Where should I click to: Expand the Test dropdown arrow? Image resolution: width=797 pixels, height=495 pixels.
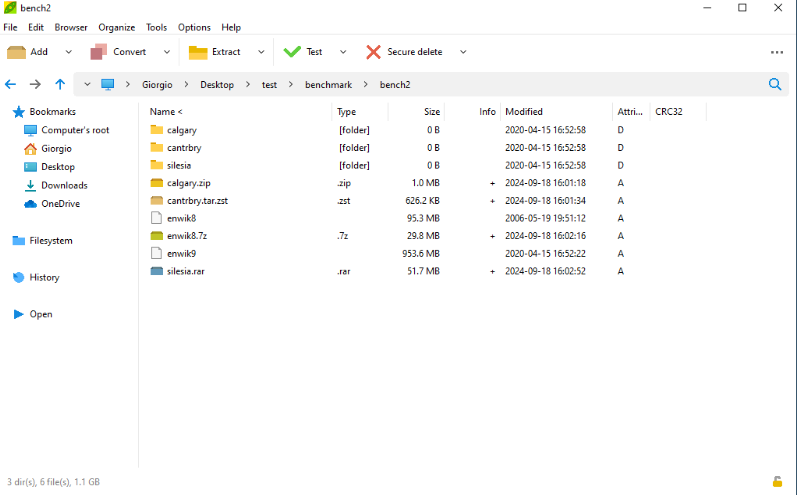343,52
